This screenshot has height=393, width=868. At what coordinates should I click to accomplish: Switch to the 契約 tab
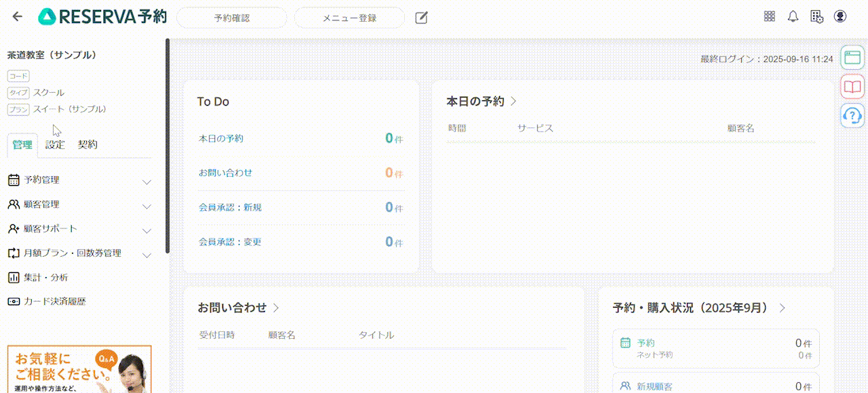pos(87,145)
